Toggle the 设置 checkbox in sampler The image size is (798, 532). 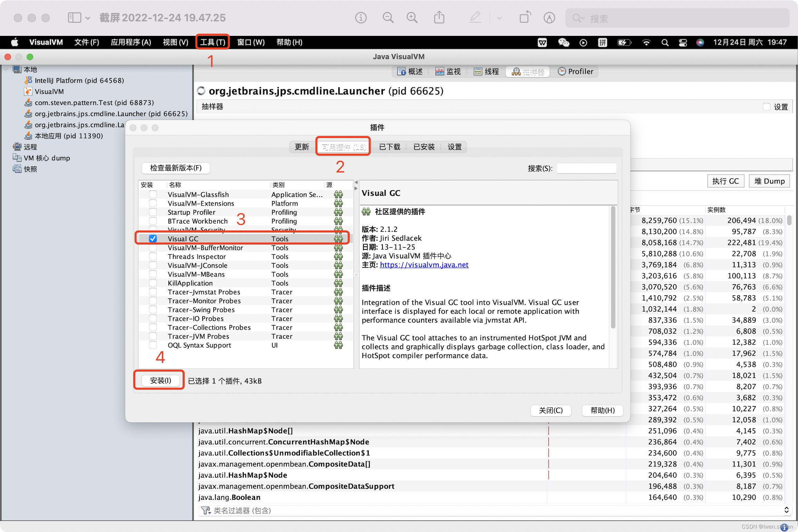point(767,107)
